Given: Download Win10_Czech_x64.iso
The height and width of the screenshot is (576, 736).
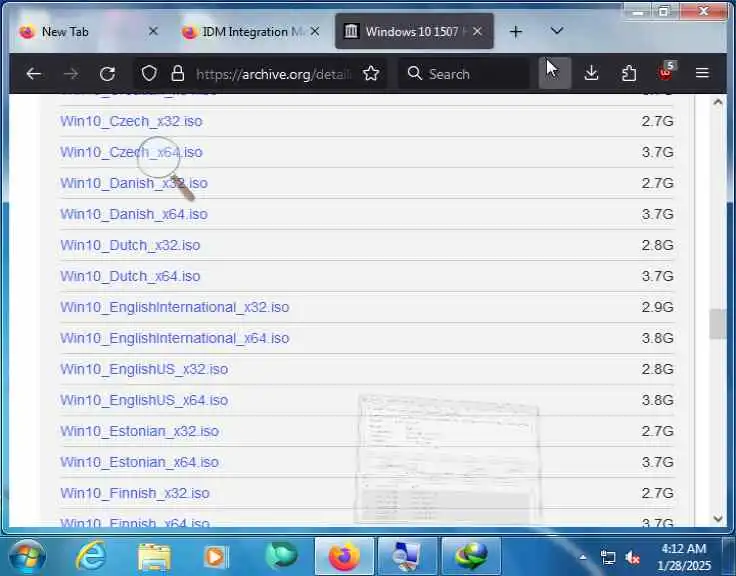Looking at the screenshot, I should pyautogui.click(x=131, y=152).
